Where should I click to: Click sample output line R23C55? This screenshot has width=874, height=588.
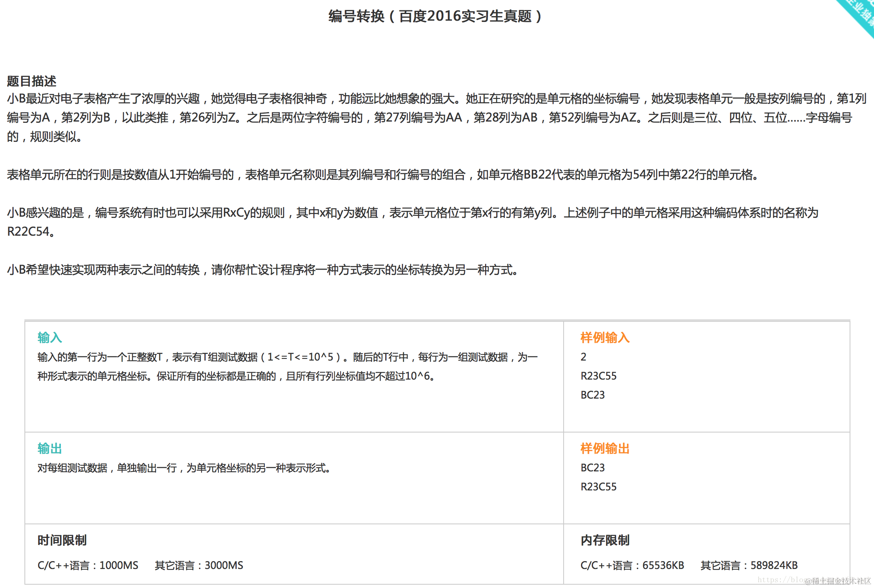click(598, 487)
